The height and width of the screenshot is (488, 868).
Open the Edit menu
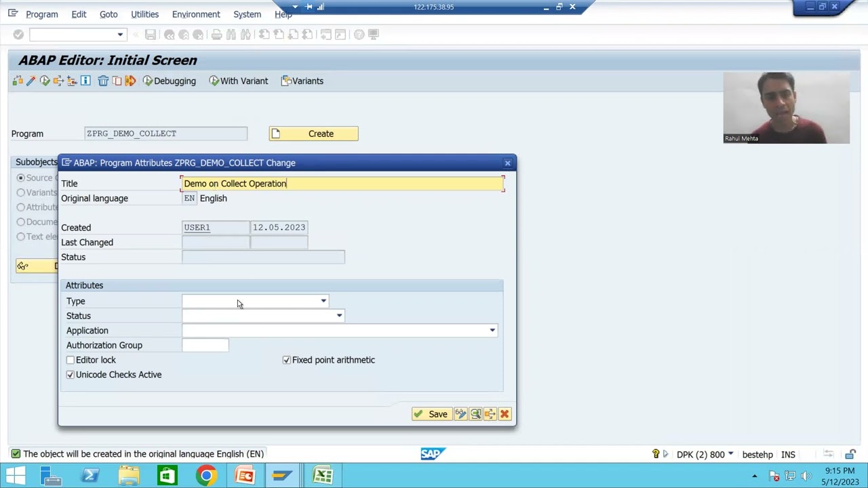pos(79,14)
